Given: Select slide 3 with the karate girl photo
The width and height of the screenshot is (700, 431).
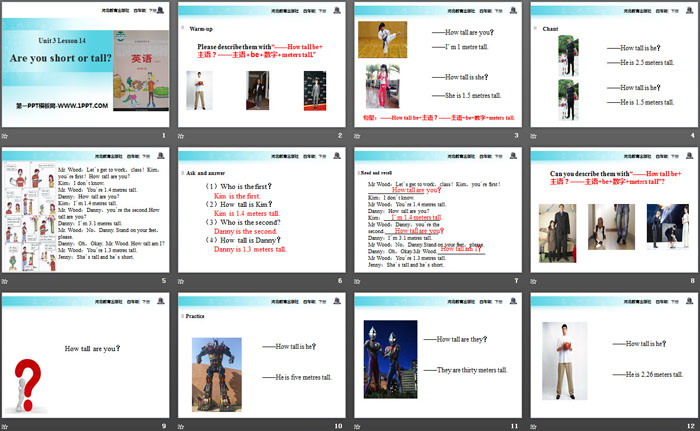Looking at the screenshot, I should pos(438,65).
